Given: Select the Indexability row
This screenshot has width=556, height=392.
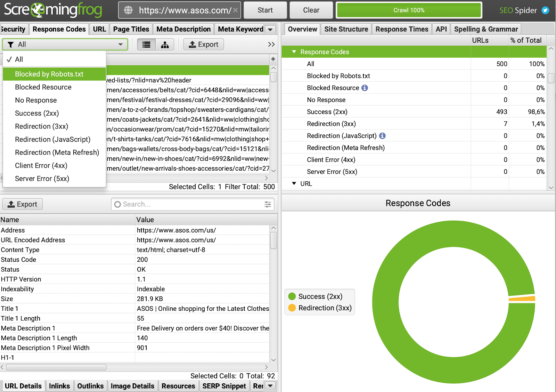Looking at the screenshot, I should 135,289.
